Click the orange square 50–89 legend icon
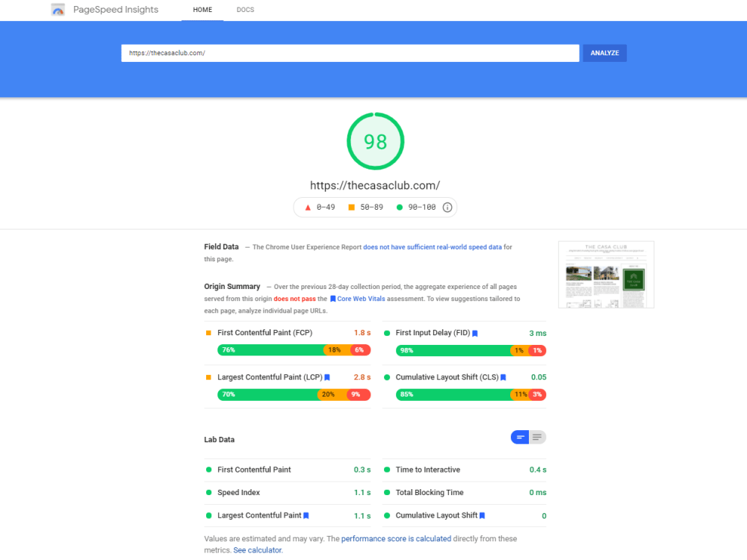This screenshot has width=747, height=560. 352,207
